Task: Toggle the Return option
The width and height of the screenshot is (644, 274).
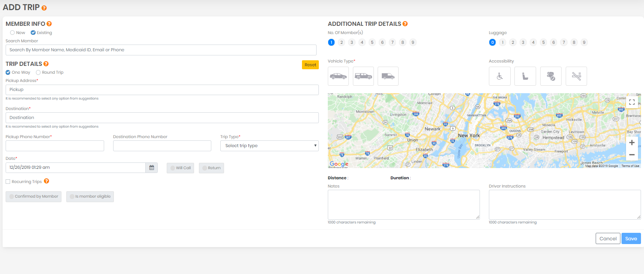Action: (x=211, y=168)
